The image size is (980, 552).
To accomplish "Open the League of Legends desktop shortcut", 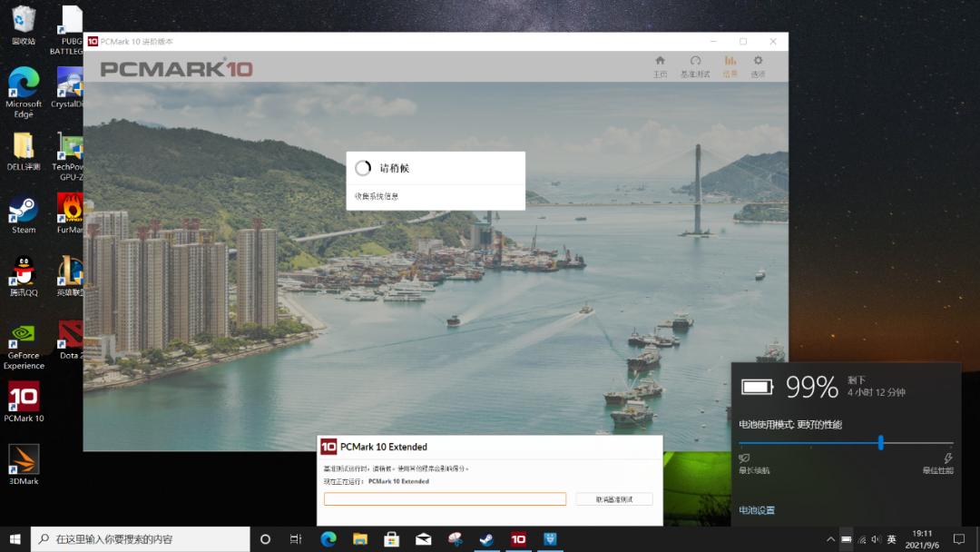I will 69,276.
